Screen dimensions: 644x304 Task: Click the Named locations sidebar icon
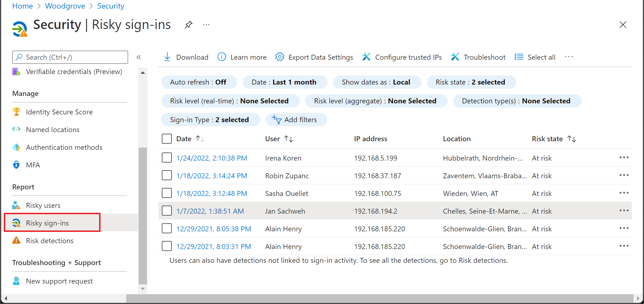pyautogui.click(x=16, y=129)
